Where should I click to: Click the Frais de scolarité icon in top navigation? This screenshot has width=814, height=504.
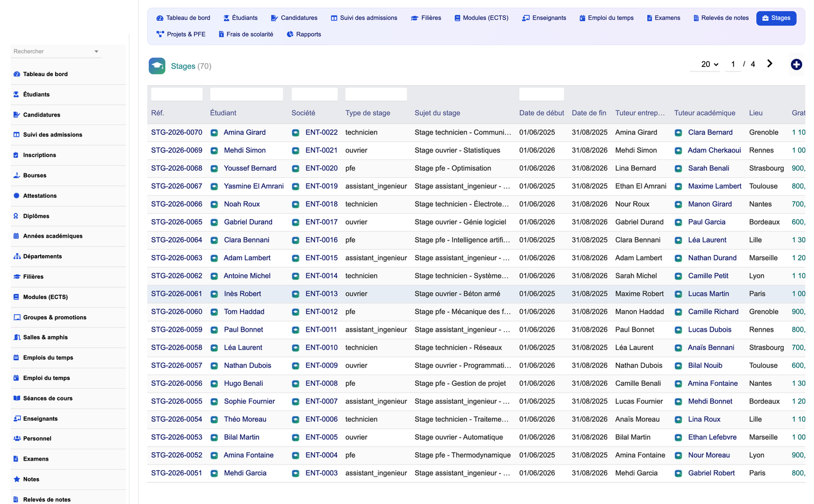(x=221, y=34)
